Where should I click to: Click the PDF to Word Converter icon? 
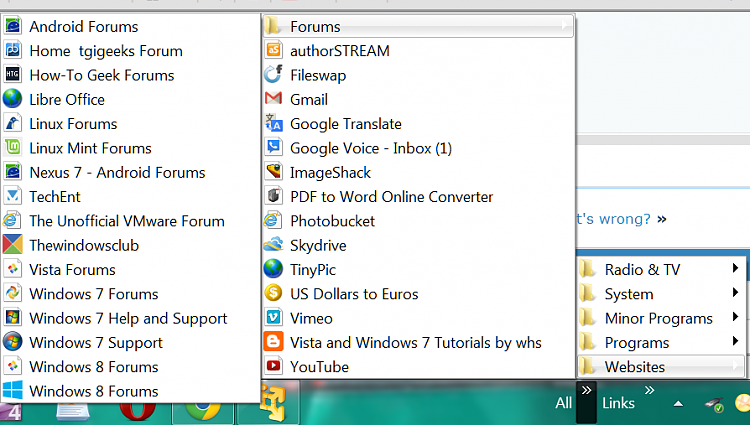click(274, 196)
